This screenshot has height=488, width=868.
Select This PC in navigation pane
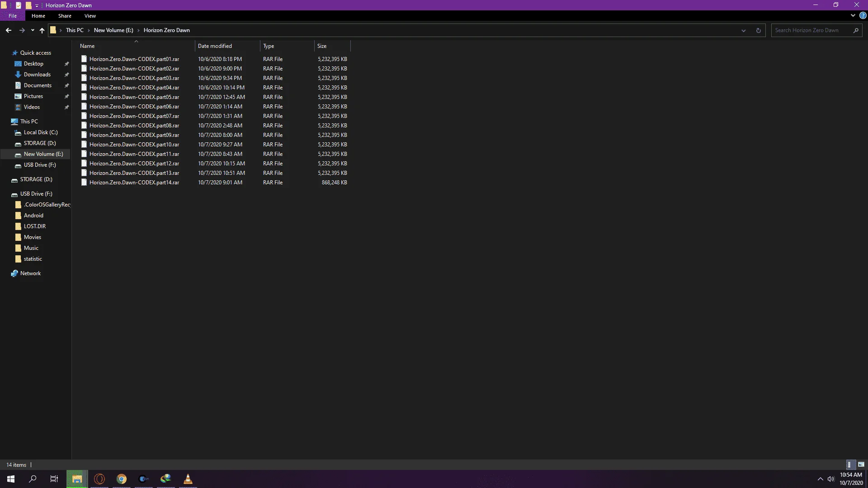pyautogui.click(x=29, y=122)
